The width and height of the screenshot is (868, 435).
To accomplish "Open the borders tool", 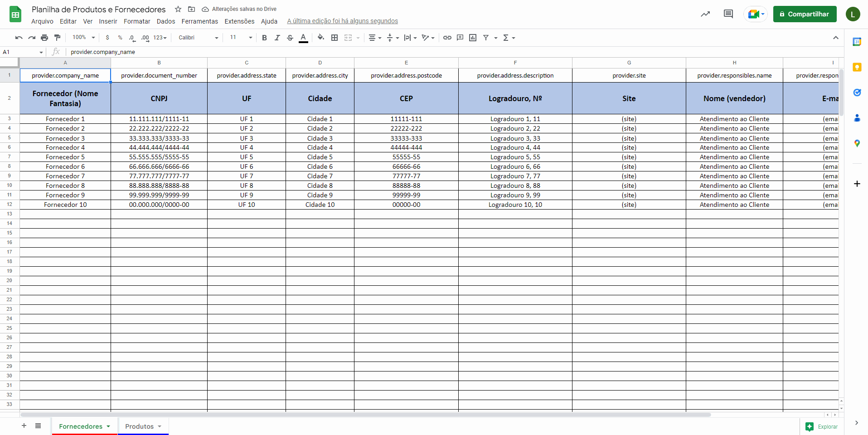I will tap(335, 38).
